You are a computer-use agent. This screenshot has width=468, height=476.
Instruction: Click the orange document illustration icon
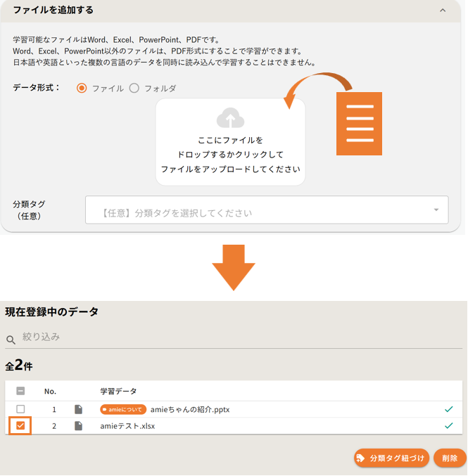click(359, 124)
